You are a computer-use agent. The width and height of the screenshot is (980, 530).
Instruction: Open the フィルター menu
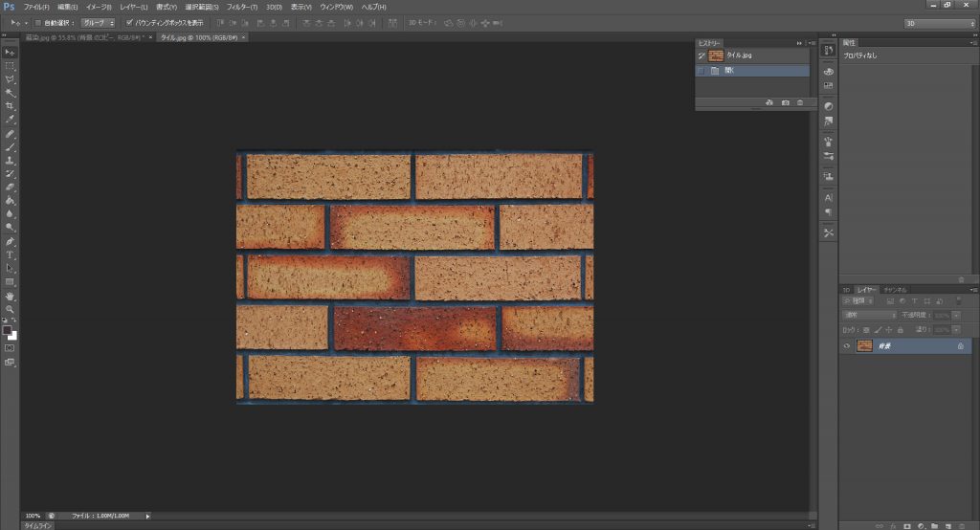pyautogui.click(x=241, y=7)
